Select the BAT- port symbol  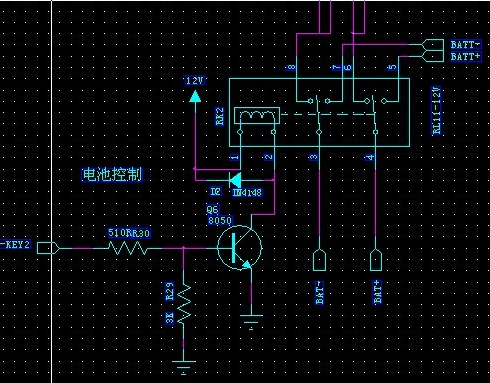pos(319,260)
